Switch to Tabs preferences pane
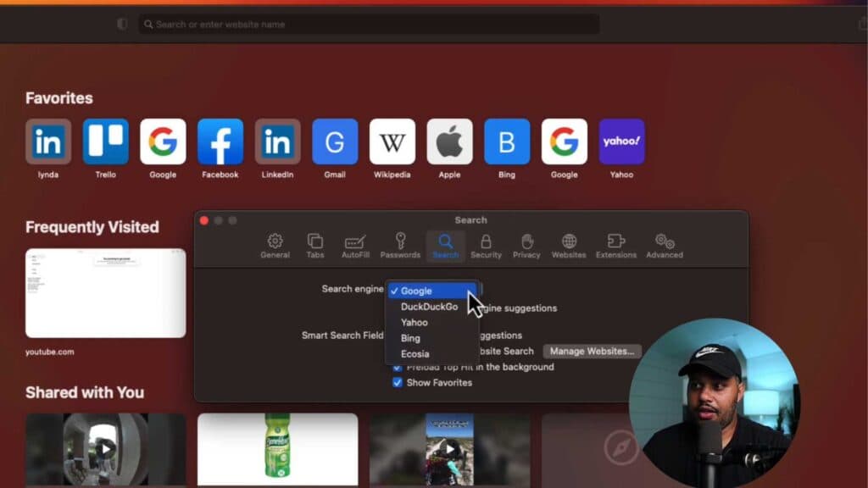The height and width of the screenshot is (488, 868). pyautogui.click(x=315, y=247)
